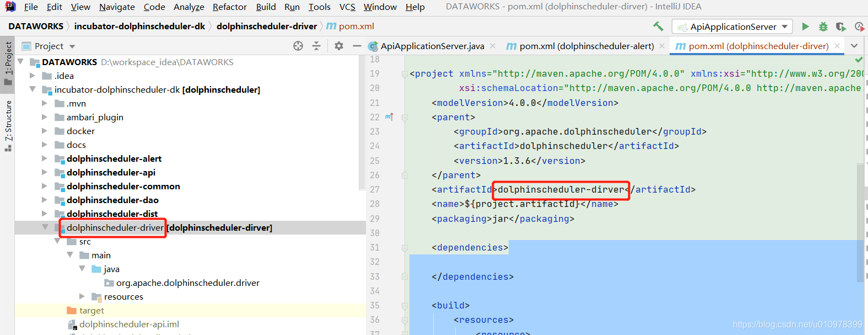Select org.apache.dolphinscheduler.driver package
The width and height of the screenshot is (868, 335).
coord(187,283)
